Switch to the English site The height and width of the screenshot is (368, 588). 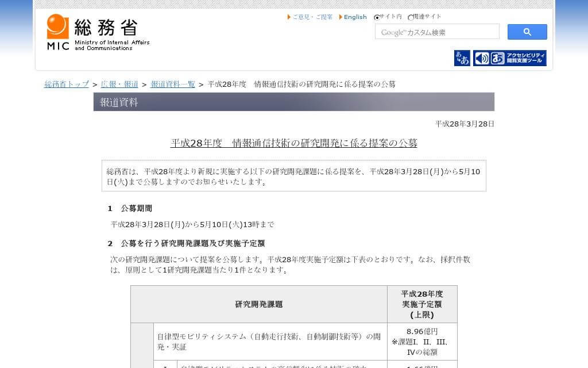coord(355,17)
